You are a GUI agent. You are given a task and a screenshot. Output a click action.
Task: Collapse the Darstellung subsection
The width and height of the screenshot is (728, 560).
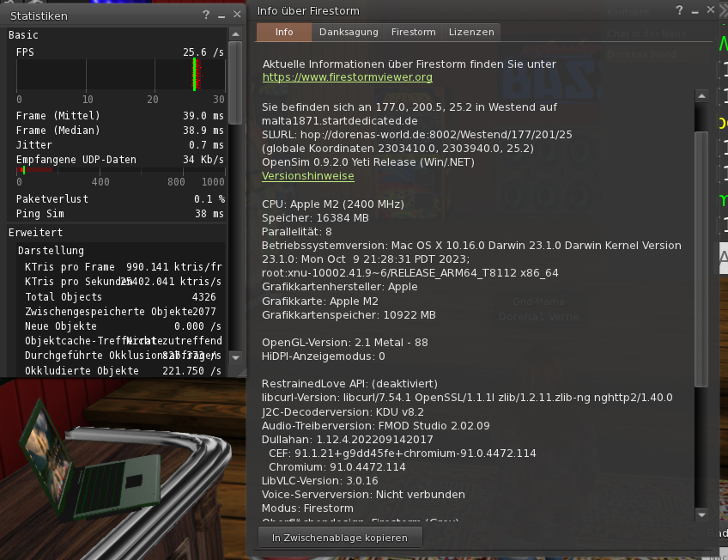pos(51,250)
